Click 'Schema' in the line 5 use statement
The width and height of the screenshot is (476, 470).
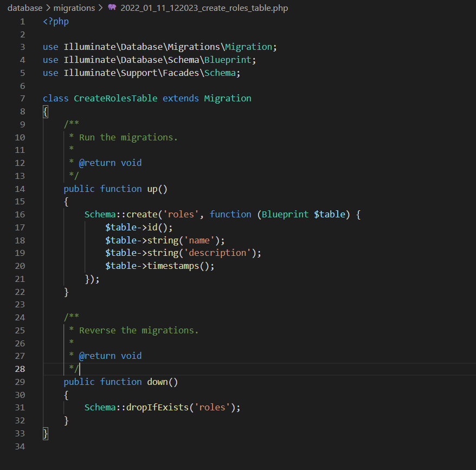220,73
